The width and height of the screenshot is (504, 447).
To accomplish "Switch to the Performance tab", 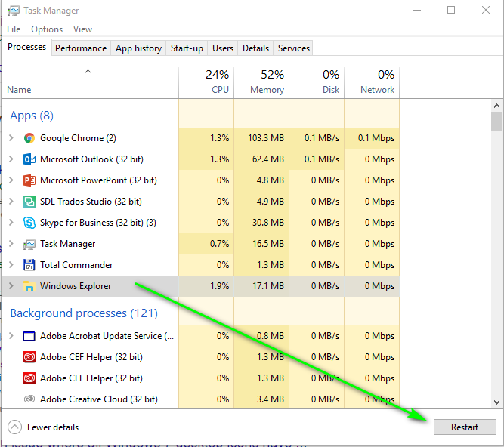I will click(81, 48).
